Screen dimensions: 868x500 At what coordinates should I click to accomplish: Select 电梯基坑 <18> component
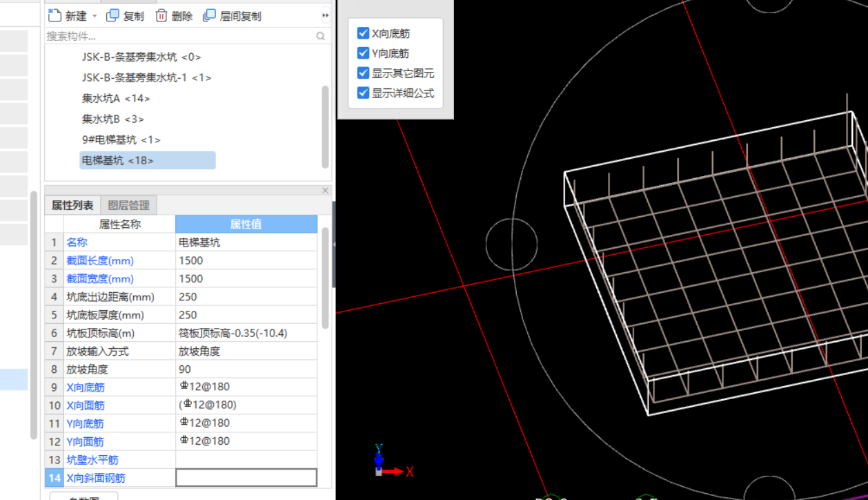click(x=148, y=160)
